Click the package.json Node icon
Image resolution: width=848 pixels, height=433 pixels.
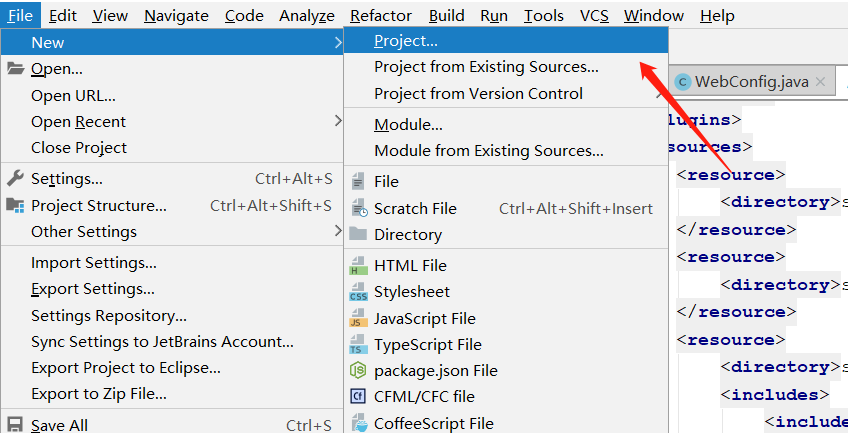click(x=358, y=370)
